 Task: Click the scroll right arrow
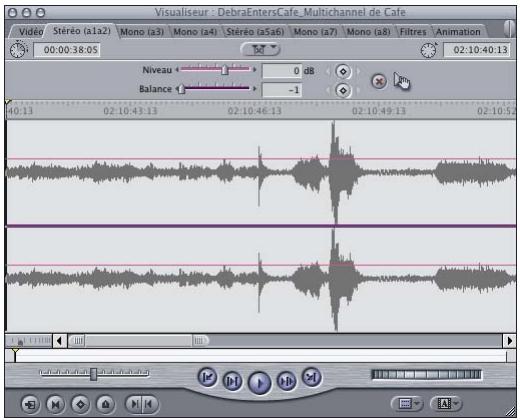click(509, 341)
